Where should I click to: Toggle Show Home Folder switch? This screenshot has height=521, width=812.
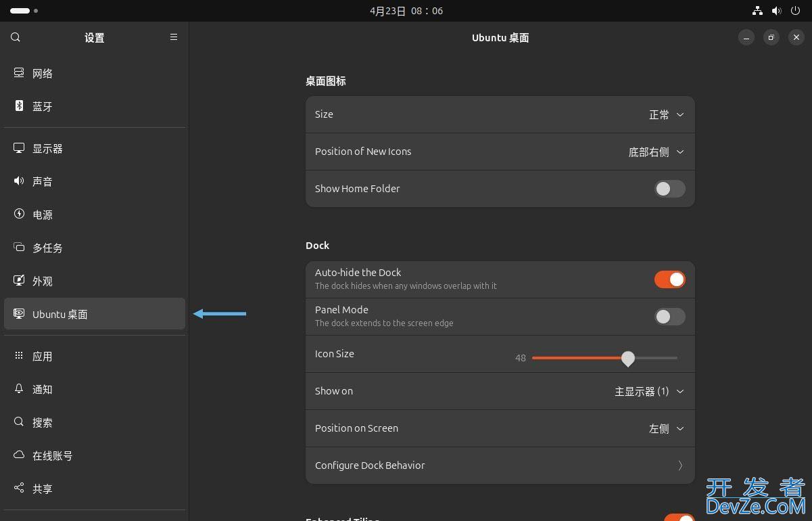click(x=669, y=189)
